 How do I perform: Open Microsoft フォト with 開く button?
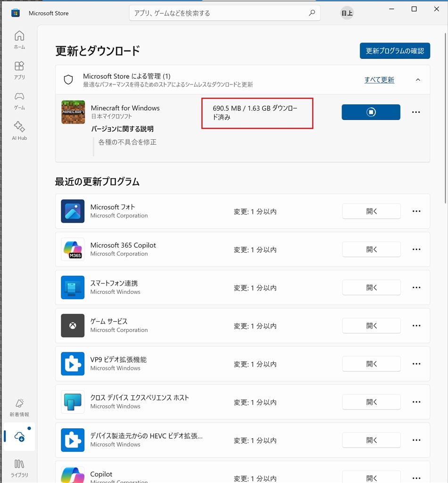(371, 211)
